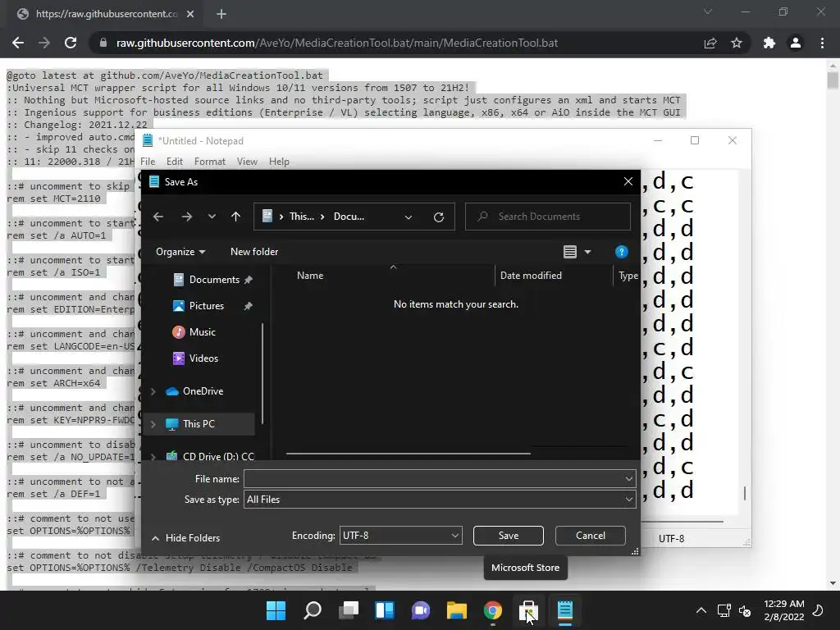The image size is (840, 630).
Task: Open the Organize menu
Action: pyautogui.click(x=180, y=252)
